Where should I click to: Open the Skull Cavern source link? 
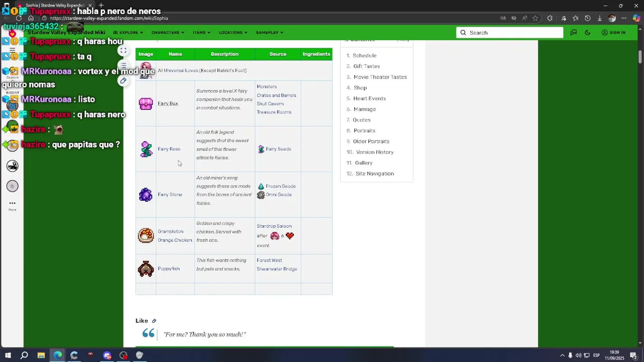[x=270, y=104]
